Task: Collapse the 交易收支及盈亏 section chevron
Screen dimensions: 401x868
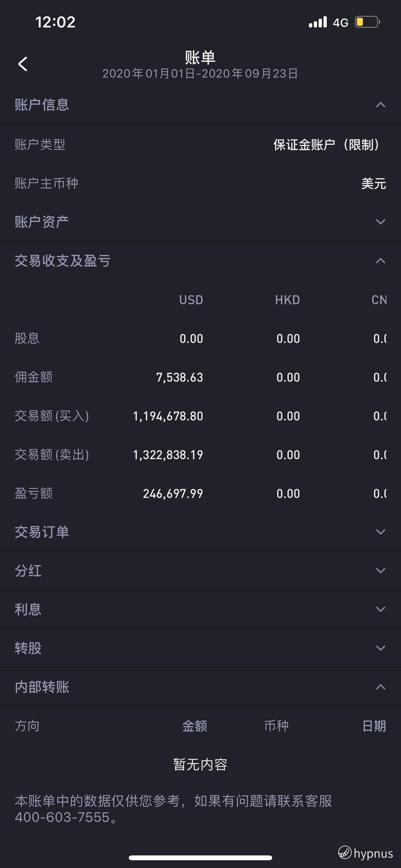Action: [380, 261]
